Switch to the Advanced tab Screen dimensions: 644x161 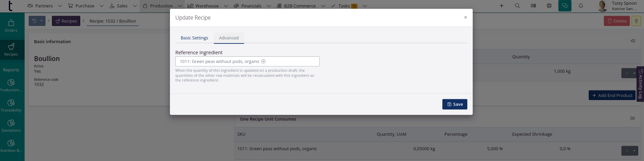pyautogui.click(x=229, y=38)
